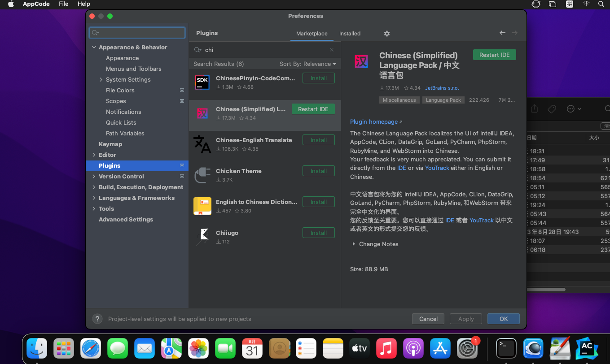The height and width of the screenshot is (364, 610).
Task: Click Restart IDE in the plugin details pane
Action: (x=494, y=55)
